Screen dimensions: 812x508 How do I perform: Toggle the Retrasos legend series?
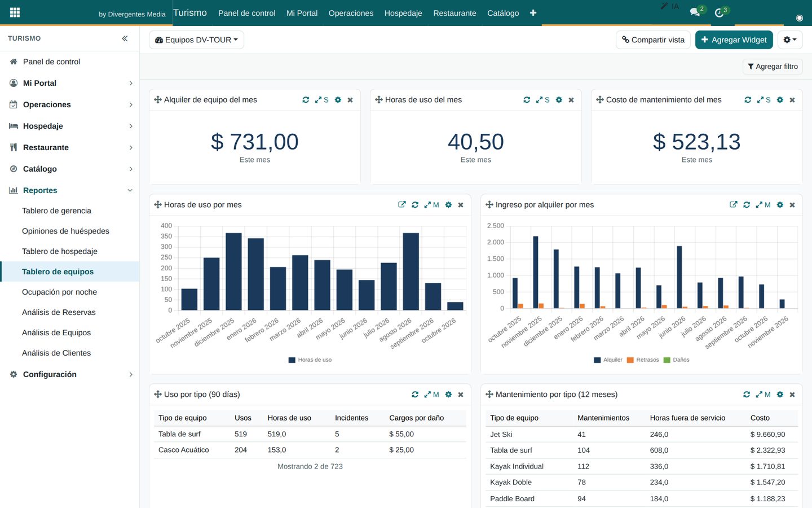[x=643, y=360]
